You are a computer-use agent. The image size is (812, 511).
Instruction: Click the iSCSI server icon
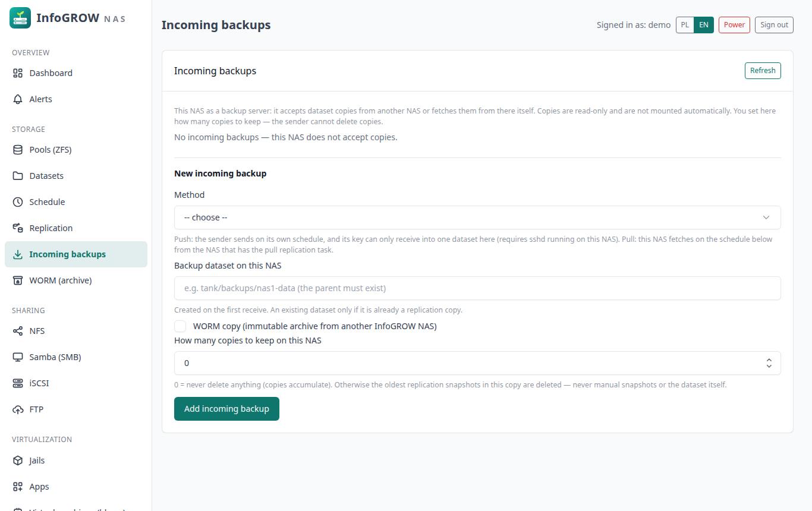point(18,383)
